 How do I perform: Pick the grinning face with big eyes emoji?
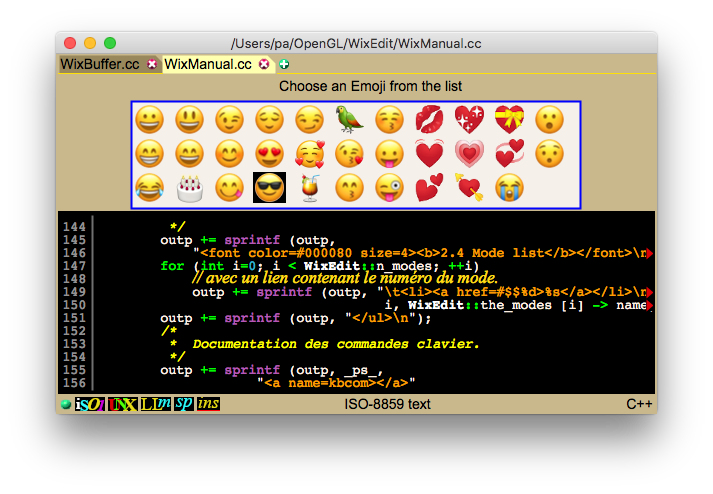189,120
